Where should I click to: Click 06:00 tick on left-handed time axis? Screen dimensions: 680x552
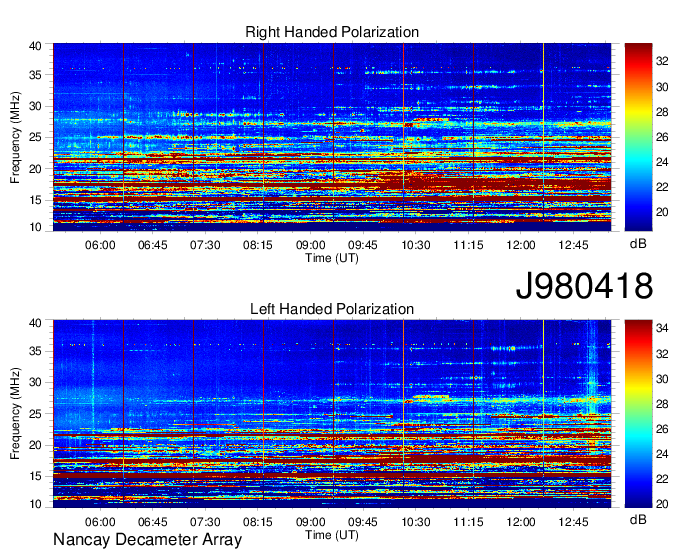tap(100, 522)
